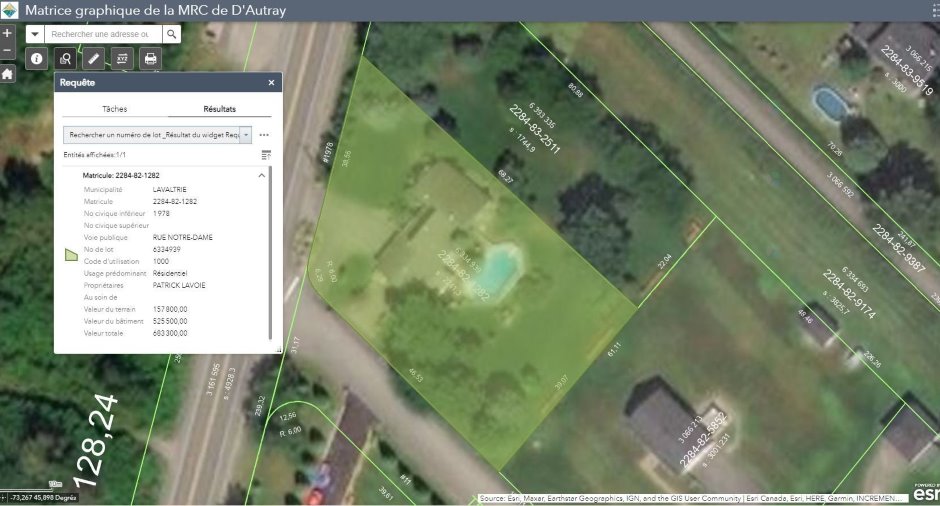Click the map parcel label 2284-82-5852
Viewport: 940px width, 506px height.
[703, 440]
